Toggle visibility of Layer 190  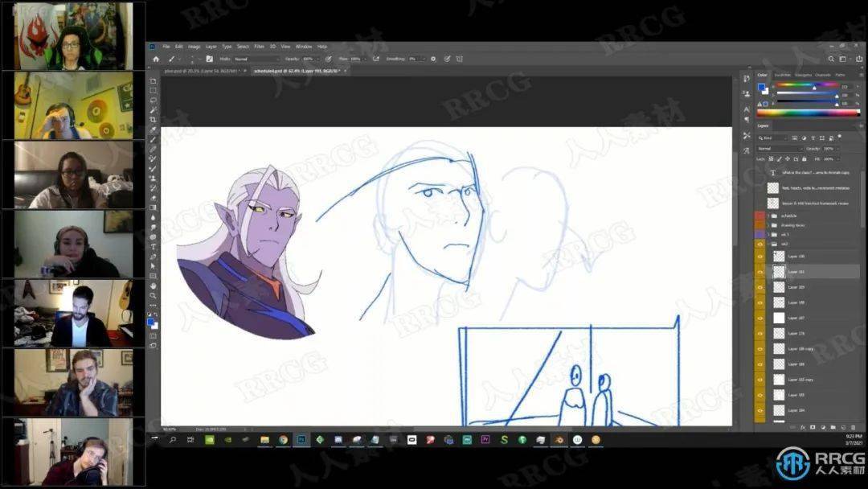[x=760, y=257]
